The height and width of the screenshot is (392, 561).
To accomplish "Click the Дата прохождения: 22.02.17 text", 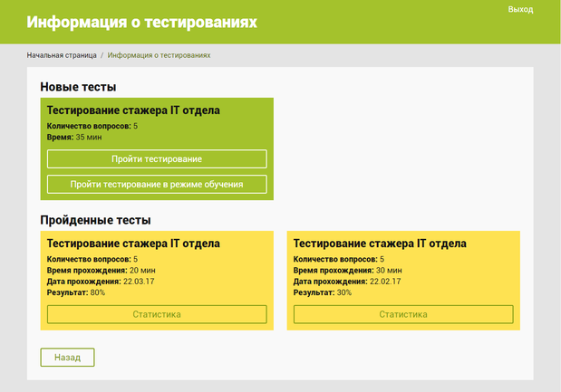I will coord(347,282).
